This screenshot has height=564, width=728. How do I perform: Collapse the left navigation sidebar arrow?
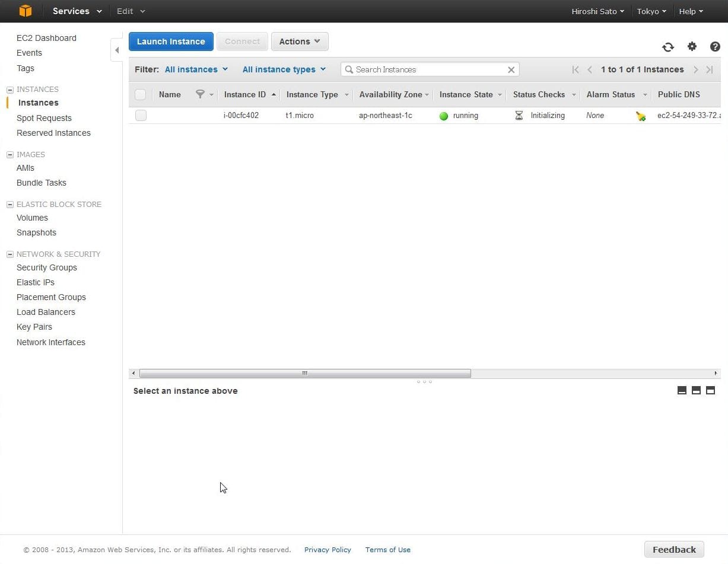pos(117,50)
